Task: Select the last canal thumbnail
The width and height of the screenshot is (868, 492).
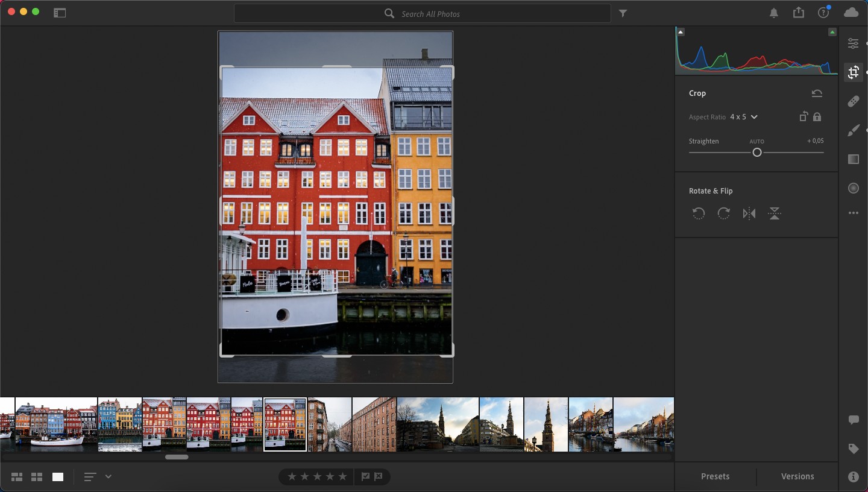Action: point(644,424)
